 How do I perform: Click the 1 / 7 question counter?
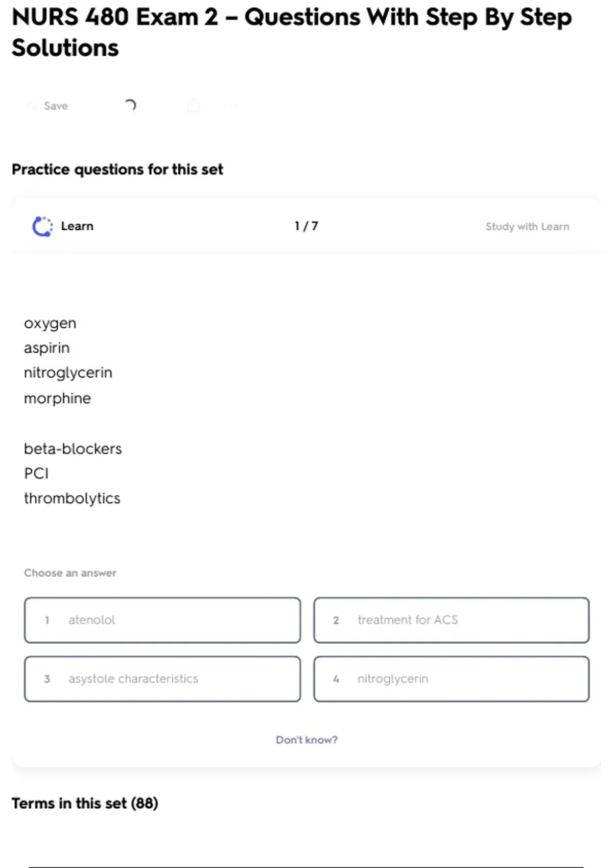pos(306,226)
